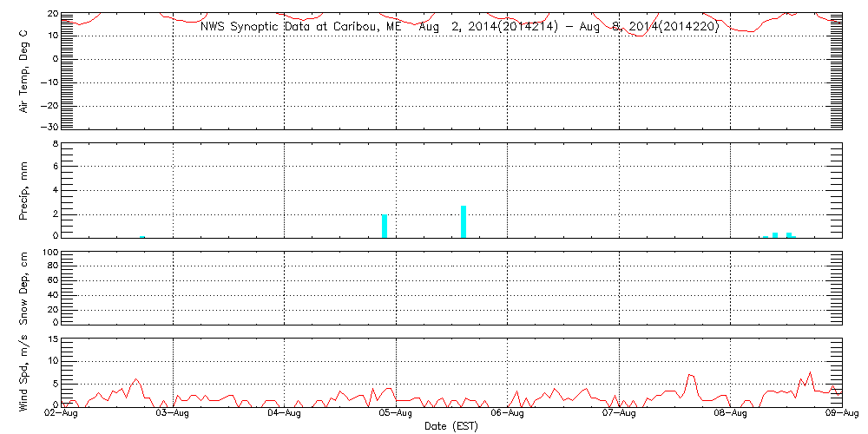The height and width of the screenshot is (434, 868).
Task: Click the cyan precipitation bar just before 05-Aug
Action: pos(385,226)
